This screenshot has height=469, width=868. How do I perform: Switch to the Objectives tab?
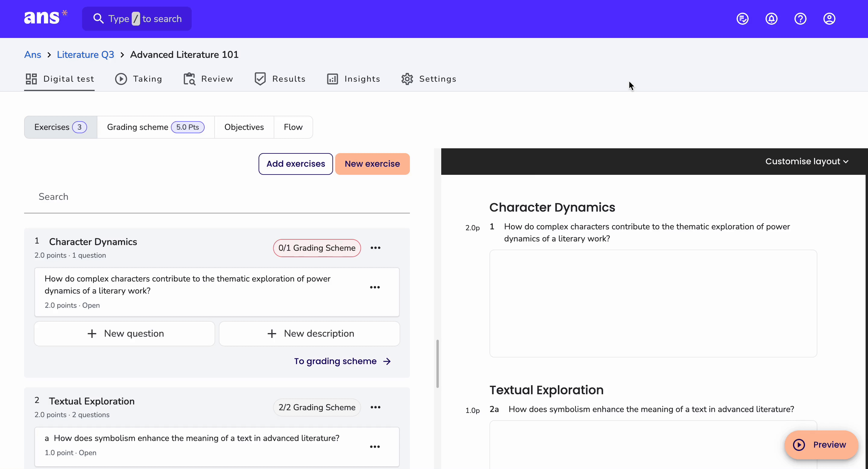click(x=244, y=127)
